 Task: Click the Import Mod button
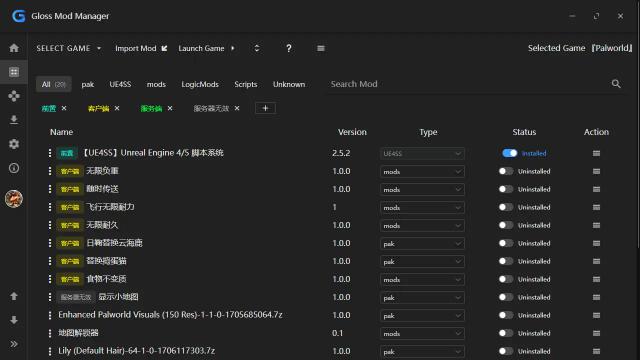tap(141, 48)
